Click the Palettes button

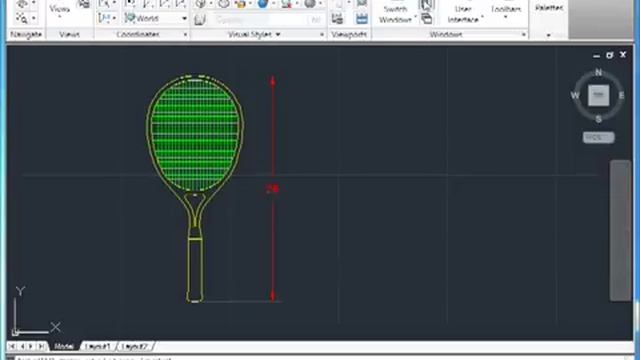pos(549,7)
